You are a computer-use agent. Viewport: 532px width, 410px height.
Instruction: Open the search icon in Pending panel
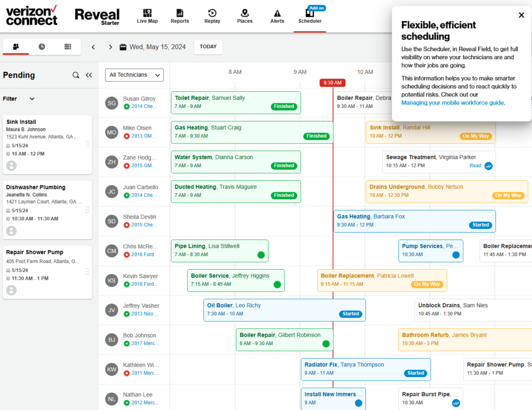[x=76, y=75]
